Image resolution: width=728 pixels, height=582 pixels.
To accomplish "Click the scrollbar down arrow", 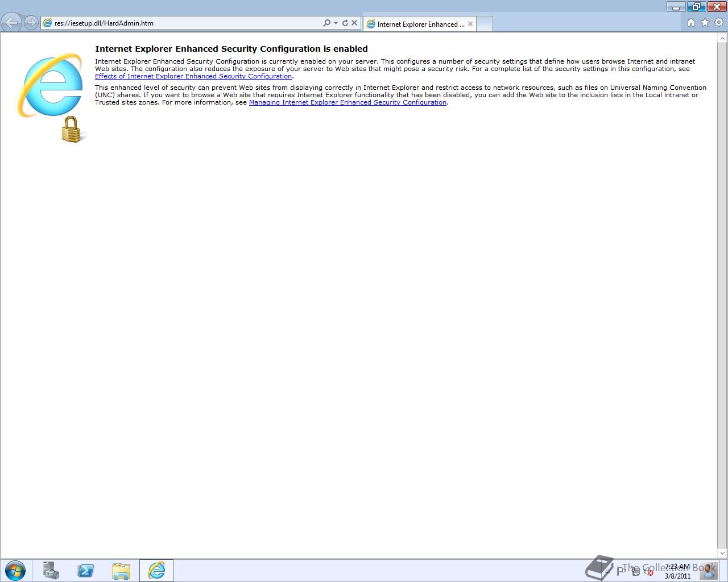I will [723, 553].
